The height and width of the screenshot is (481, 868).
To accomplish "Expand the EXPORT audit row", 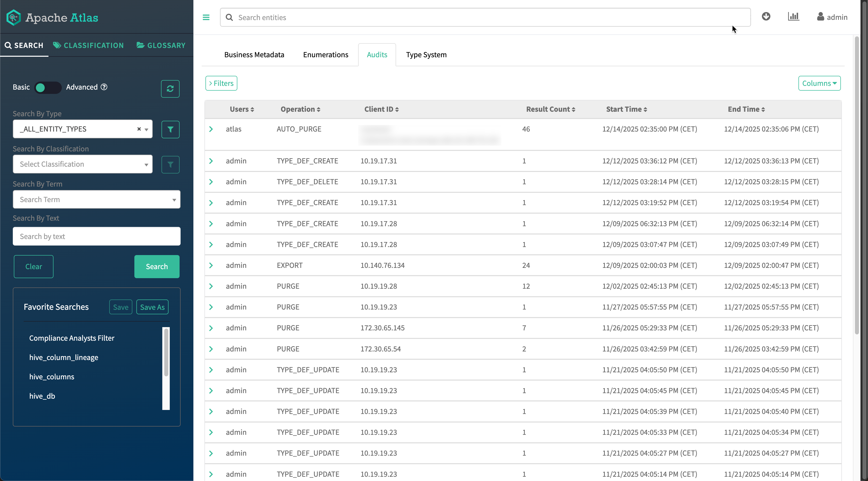I will point(211,265).
